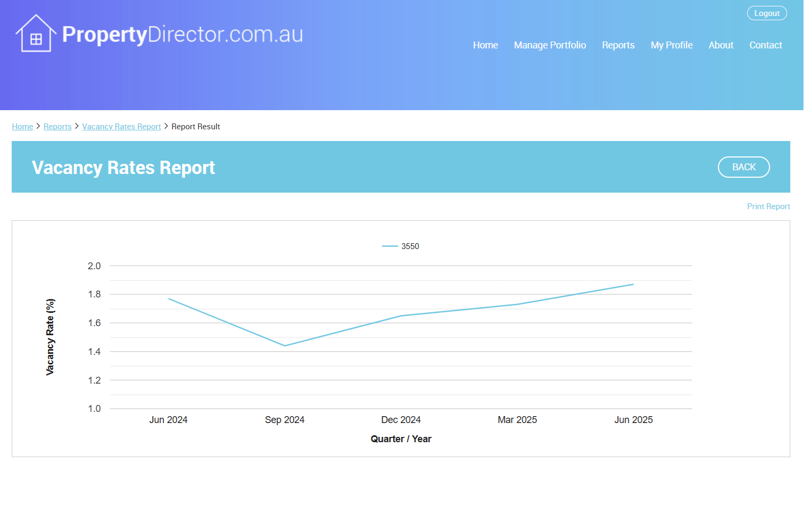The height and width of the screenshot is (530, 812).
Task: Click the Vacancy Rates Report breadcrumb
Action: coord(121,127)
